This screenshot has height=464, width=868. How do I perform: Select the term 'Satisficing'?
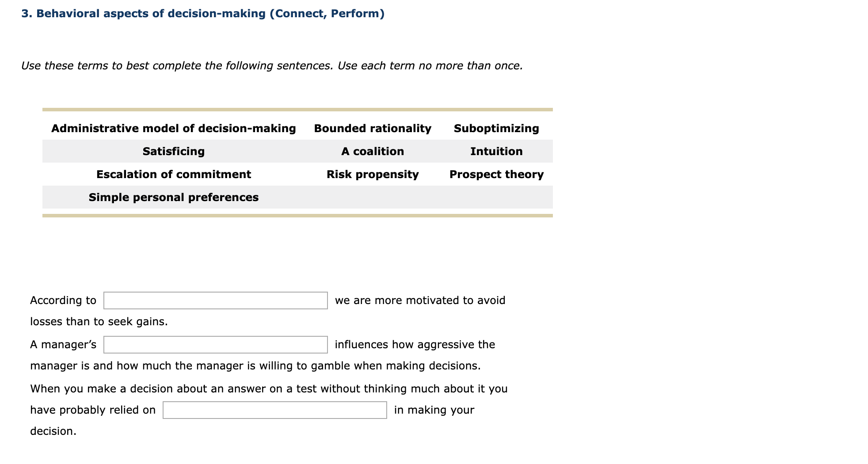coord(173,151)
